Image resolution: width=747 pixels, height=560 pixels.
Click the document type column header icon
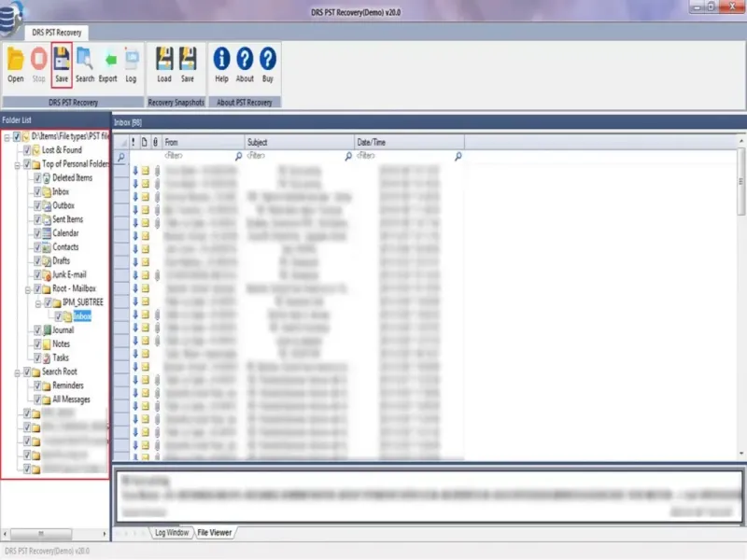(x=145, y=142)
